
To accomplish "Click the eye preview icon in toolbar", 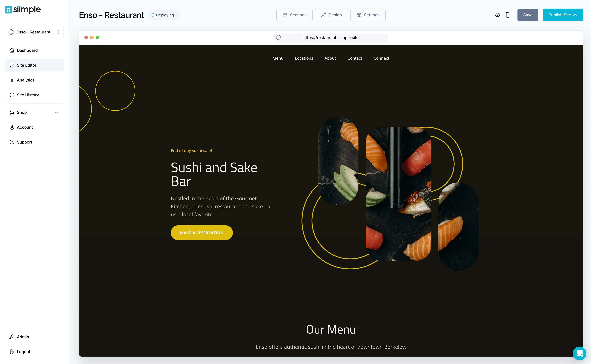I will [497, 15].
